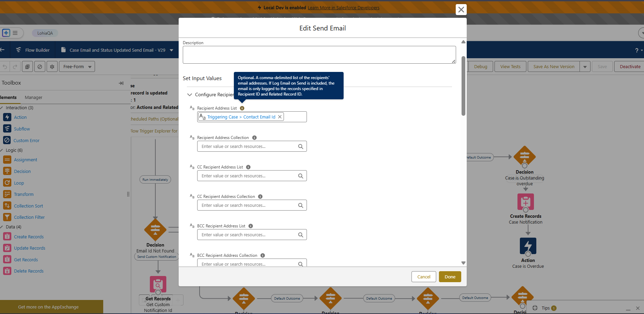Select the Subflow element
The image size is (644, 314).
pos(22,129)
